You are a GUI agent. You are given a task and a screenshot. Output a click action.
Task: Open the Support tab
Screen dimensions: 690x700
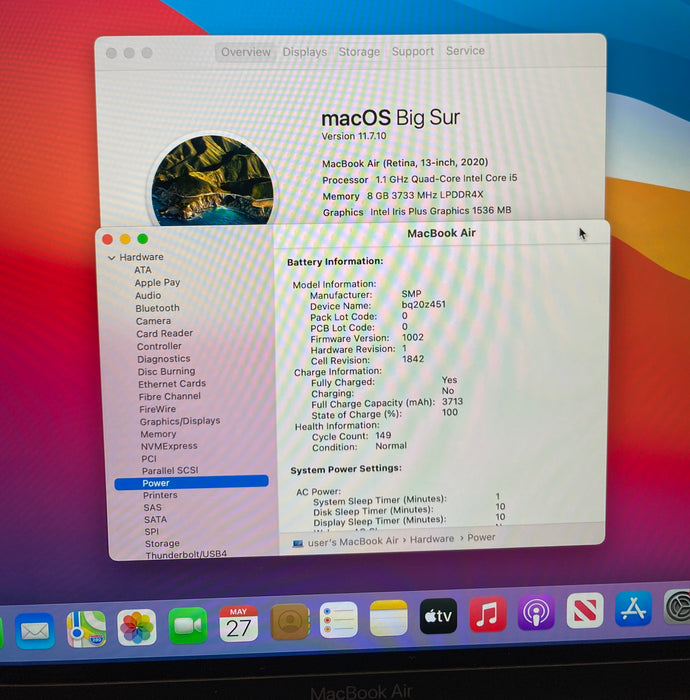(413, 51)
